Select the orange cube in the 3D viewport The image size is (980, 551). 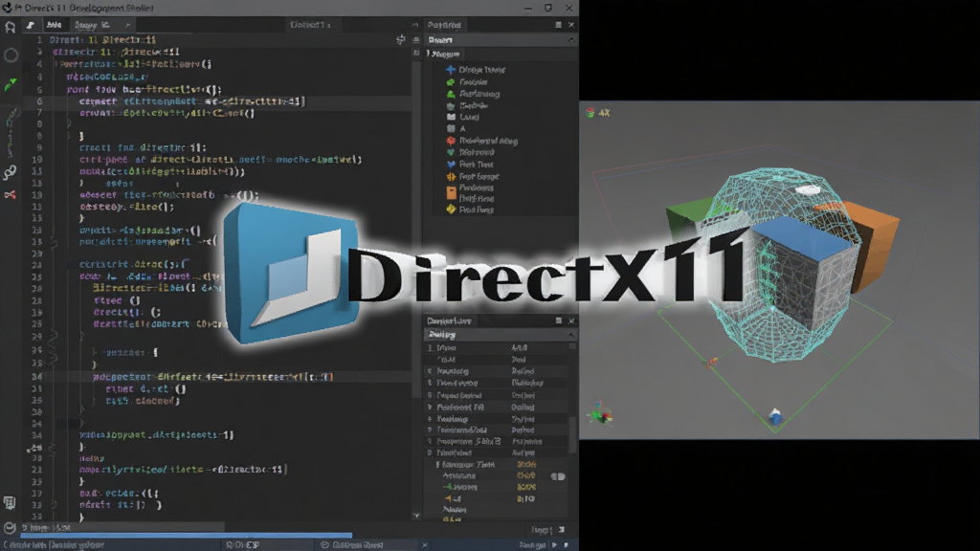click(872, 247)
